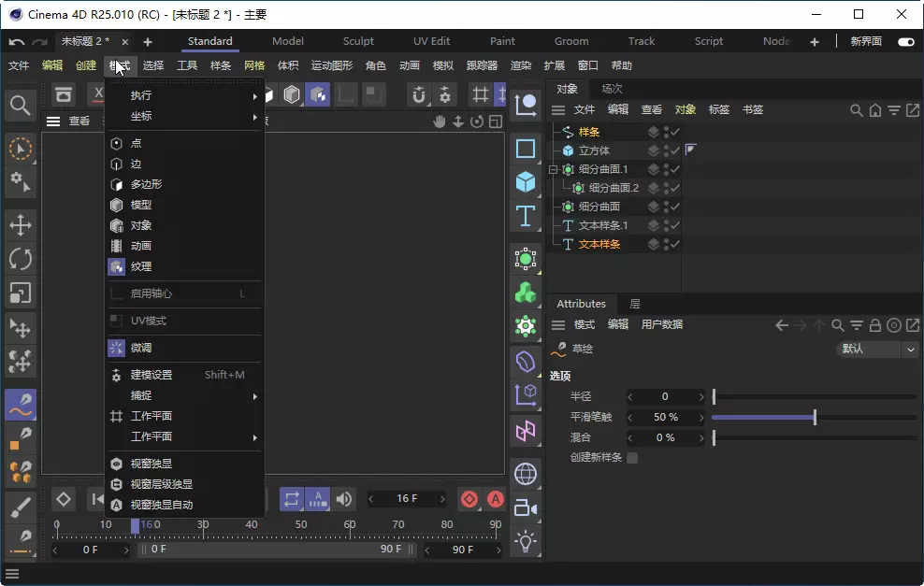Toggle timeline loop playback button
The image size is (924, 586).
(x=291, y=499)
